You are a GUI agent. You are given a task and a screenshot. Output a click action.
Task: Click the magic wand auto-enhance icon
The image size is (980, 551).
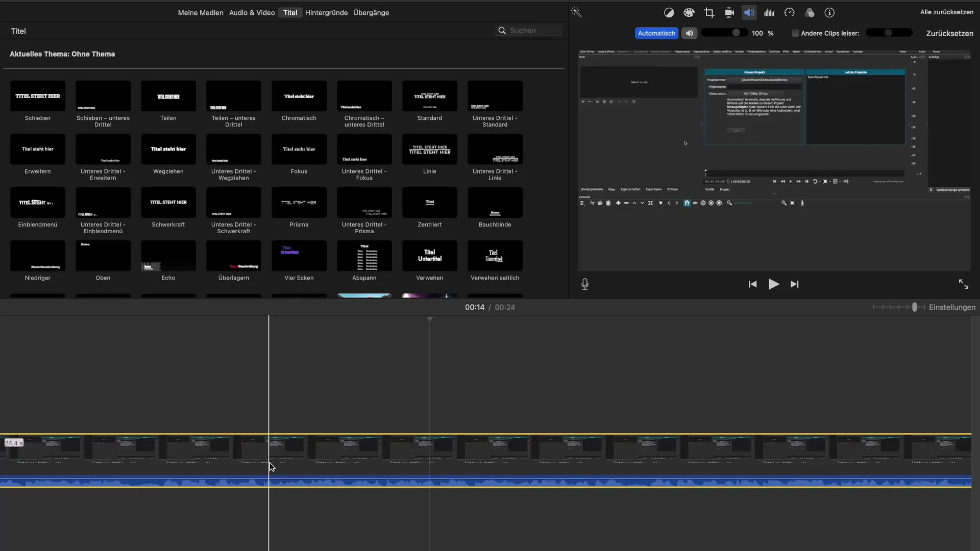pyautogui.click(x=576, y=12)
